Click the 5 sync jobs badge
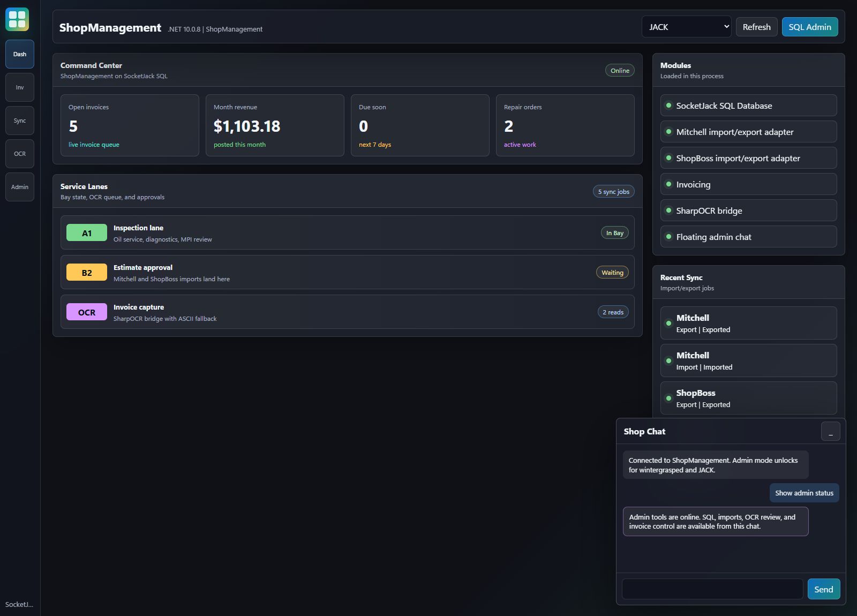Screen dimensions: 857x616 (614, 192)
